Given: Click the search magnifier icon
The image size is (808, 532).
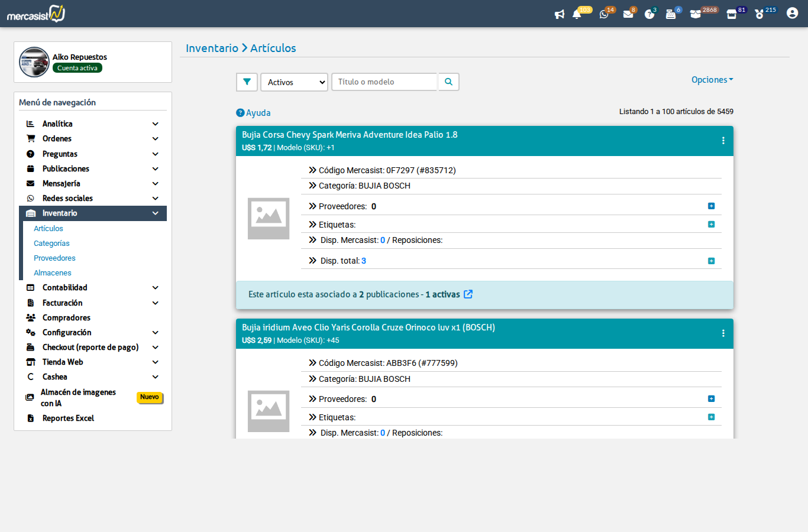Looking at the screenshot, I should click(448, 82).
